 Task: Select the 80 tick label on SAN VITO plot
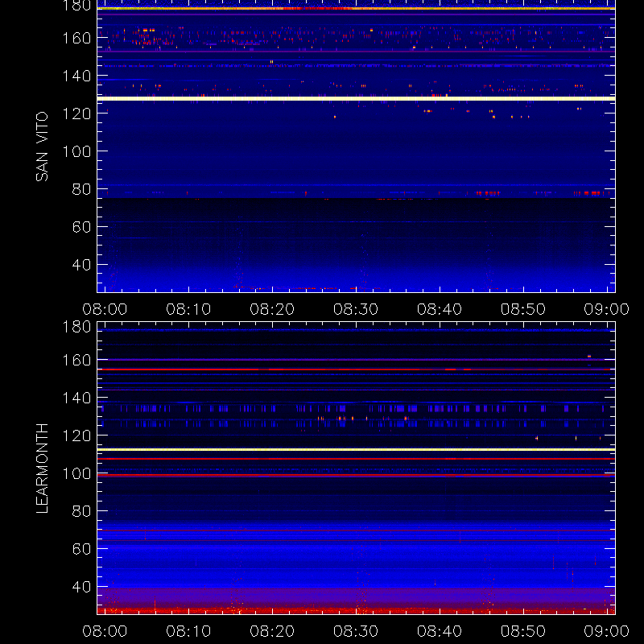tap(81, 189)
